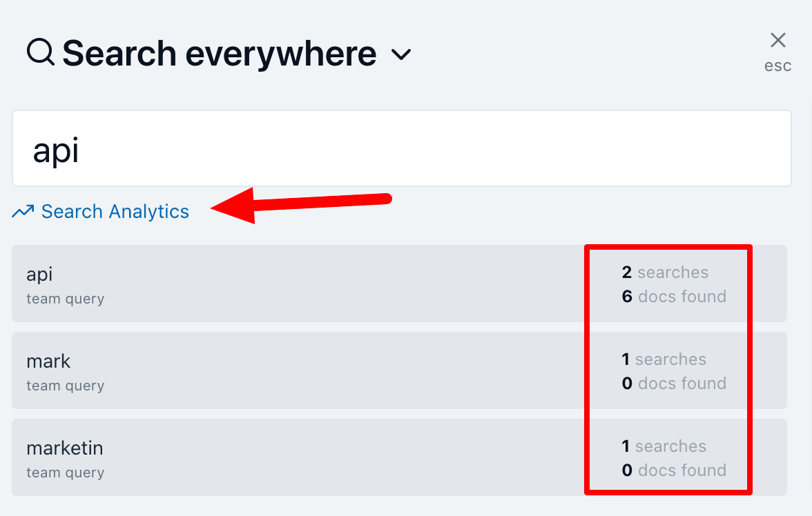Close the search dialog with X icon
This screenshot has width=812, height=516.
click(x=777, y=41)
